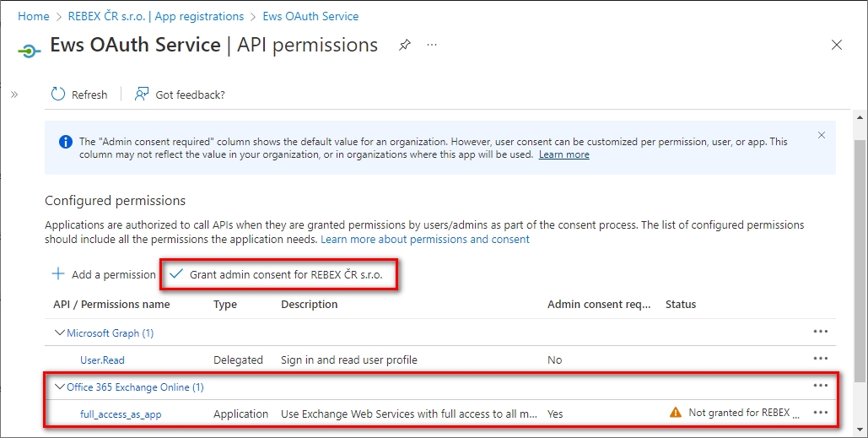
Task: Expand the collapsed left sidebar chevrons
Action: click(14, 95)
